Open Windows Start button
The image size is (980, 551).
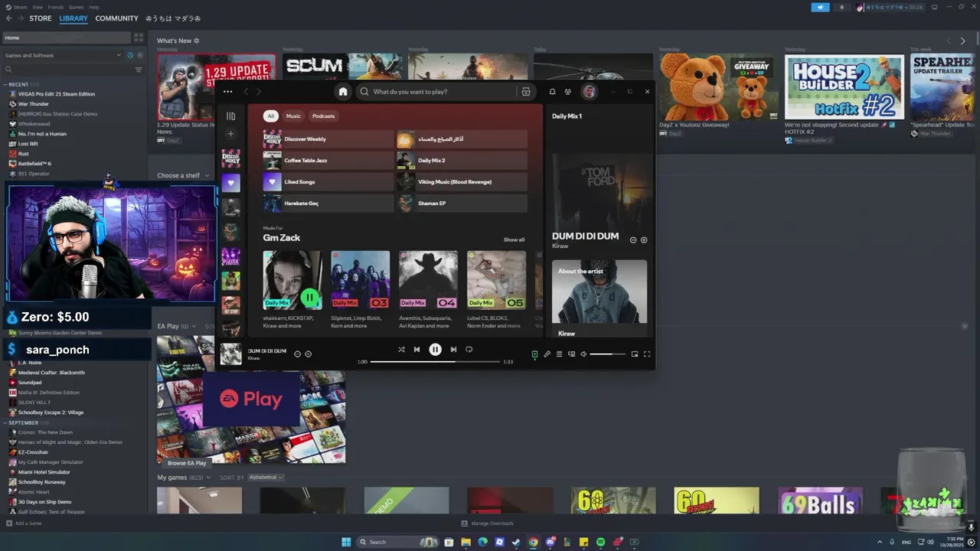pyautogui.click(x=346, y=542)
